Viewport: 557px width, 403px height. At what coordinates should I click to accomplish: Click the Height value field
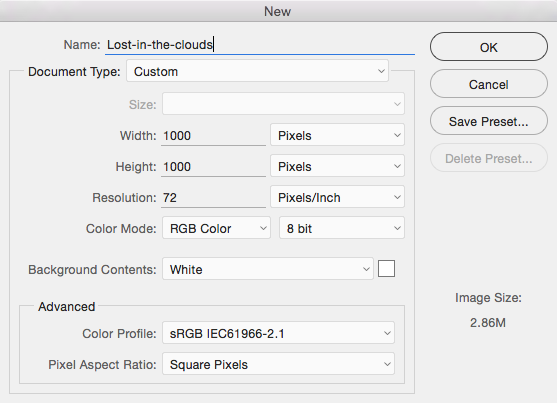(213, 166)
